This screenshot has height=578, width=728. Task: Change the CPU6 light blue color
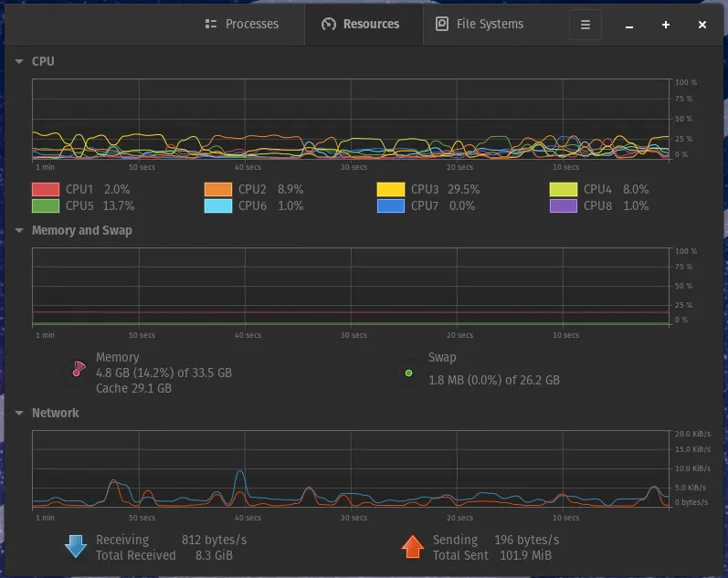pos(218,205)
